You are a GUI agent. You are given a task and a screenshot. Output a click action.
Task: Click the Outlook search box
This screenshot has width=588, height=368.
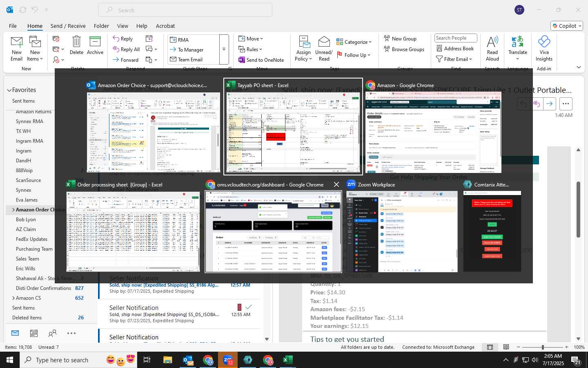[x=185, y=10]
